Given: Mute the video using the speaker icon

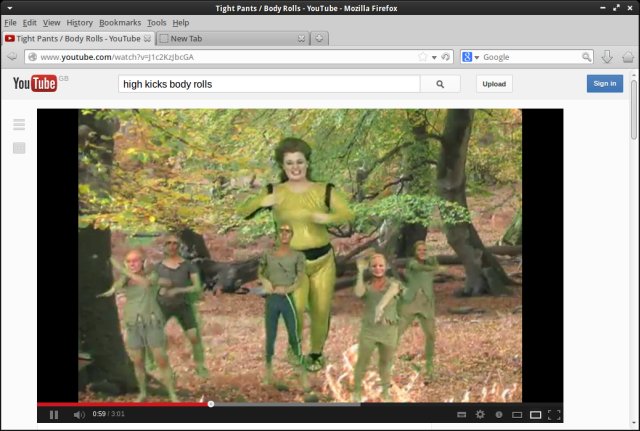Looking at the screenshot, I should point(79,415).
